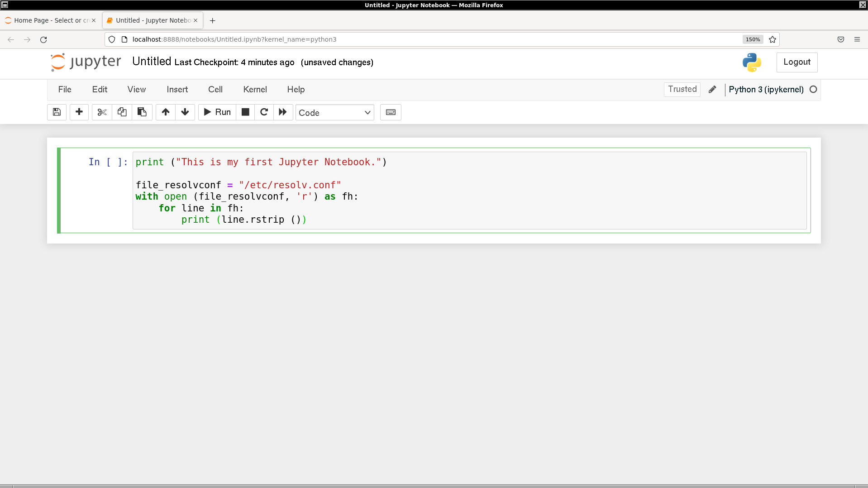Click the Logout button
868x488 pixels.
(x=796, y=62)
